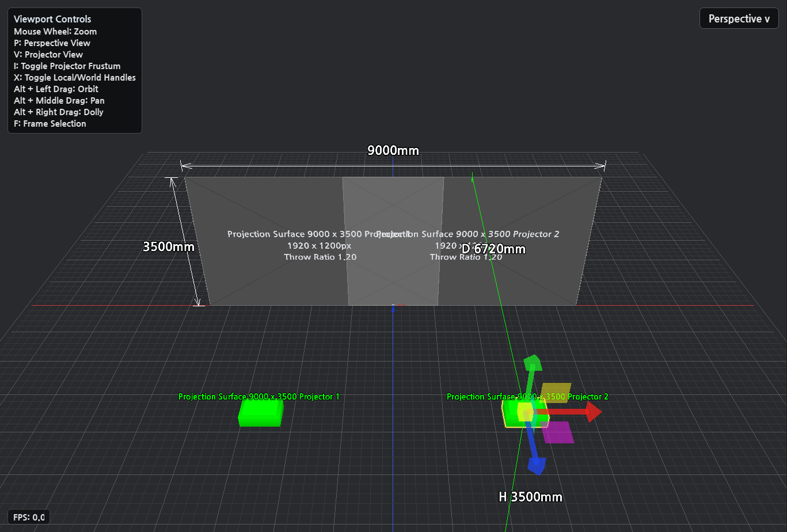Click Projector 1 surface info text
The width and height of the screenshot is (787, 532).
point(319,245)
